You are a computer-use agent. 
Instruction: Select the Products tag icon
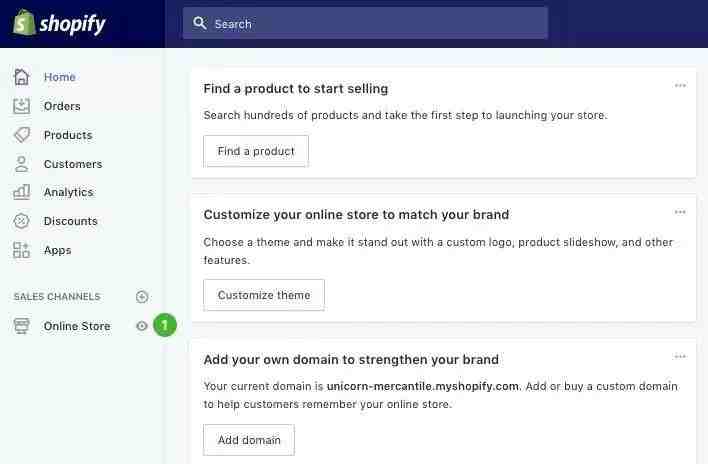click(x=21, y=135)
